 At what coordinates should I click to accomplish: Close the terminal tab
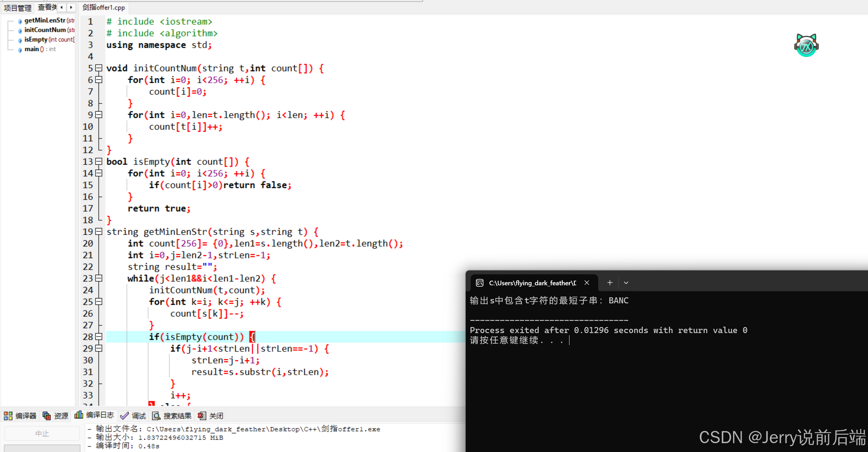tap(586, 283)
